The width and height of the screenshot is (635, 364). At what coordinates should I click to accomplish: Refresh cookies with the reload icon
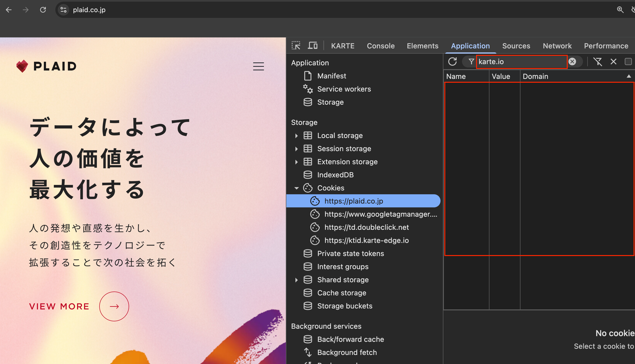click(x=452, y=62)
